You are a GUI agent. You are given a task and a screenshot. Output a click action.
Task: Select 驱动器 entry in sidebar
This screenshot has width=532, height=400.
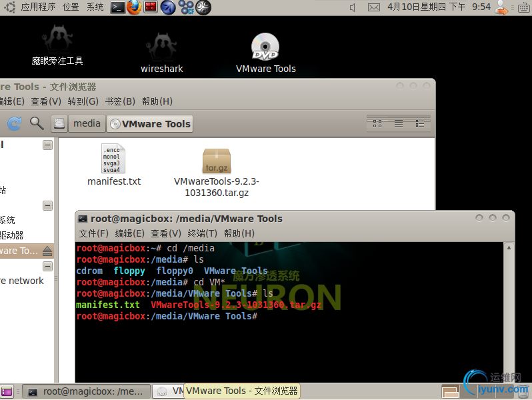point(12,235)
